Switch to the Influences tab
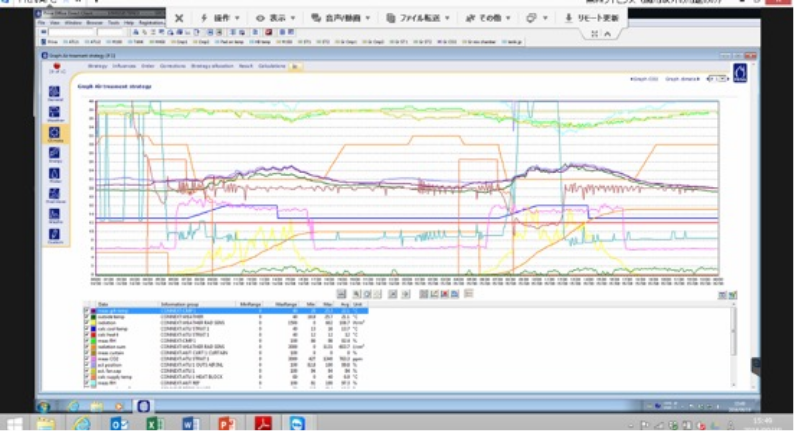Image resolution: width=794 pixels, height=431 pixels. 124,66
